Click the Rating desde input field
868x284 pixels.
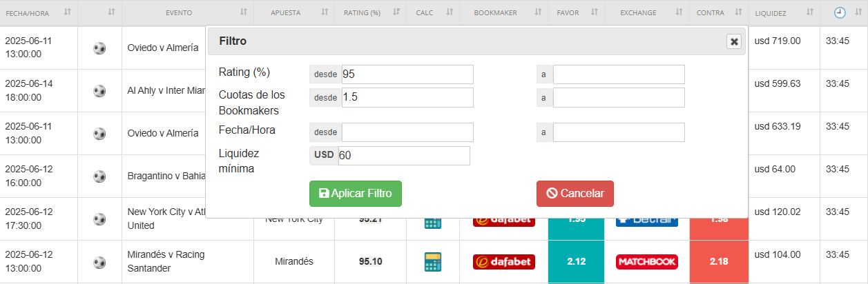407,74
